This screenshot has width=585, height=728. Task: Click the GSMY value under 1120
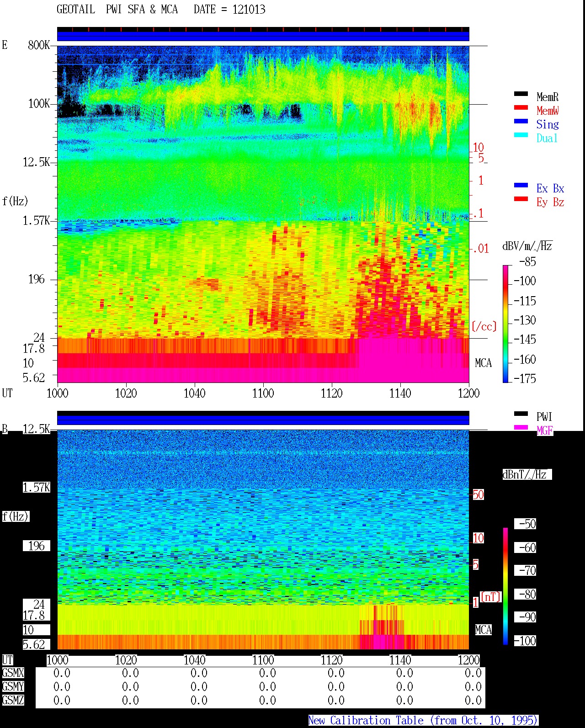[x=336, y=686]
